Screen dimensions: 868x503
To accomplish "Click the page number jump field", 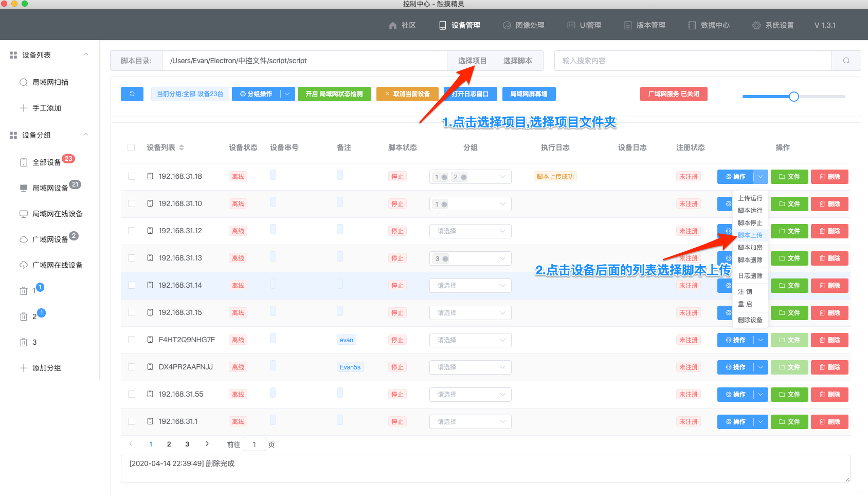I will [x=254, y=444].
